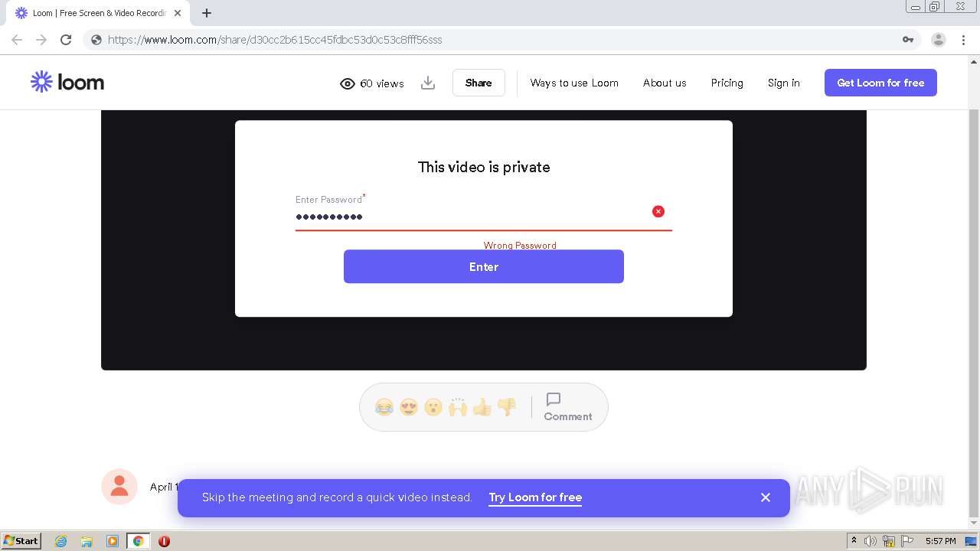The image size is (980, 551).
Task: Click the eye views icon
Action: tap(348, 83)
